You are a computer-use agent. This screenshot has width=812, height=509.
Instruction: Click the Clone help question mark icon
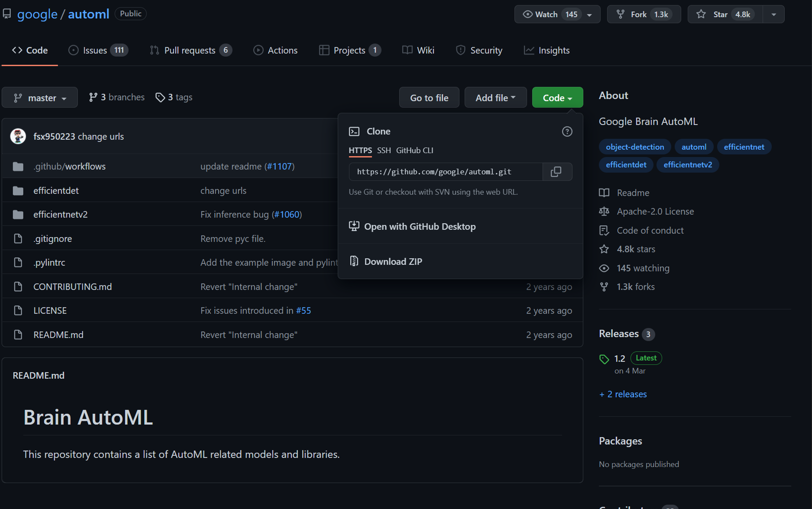(567, 132)
